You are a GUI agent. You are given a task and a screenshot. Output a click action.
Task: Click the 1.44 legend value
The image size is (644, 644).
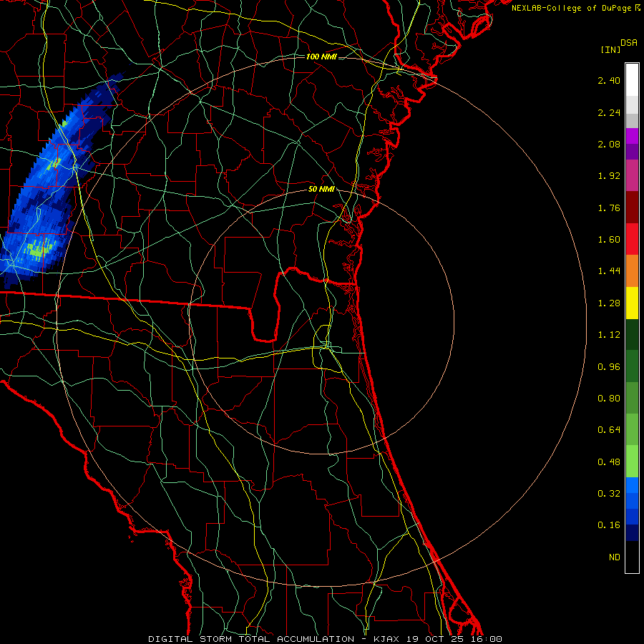(x=609, y=271)
